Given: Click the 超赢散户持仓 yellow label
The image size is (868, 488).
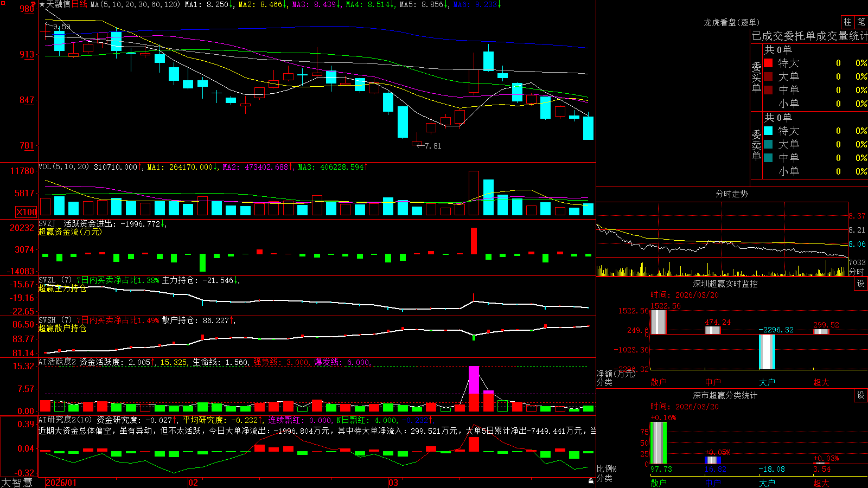Looking at the screenshot, I should click(x=62, y=328).
